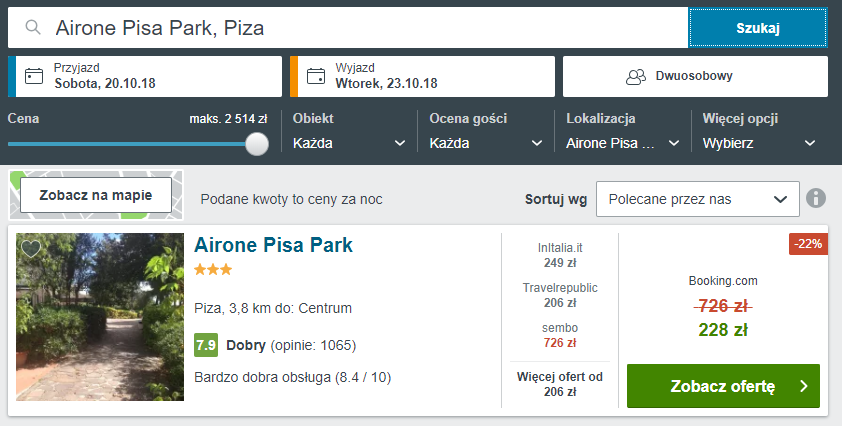842x426 pixels.
Task: Click the arrival date calendar icon
Action: click(34, 76)
